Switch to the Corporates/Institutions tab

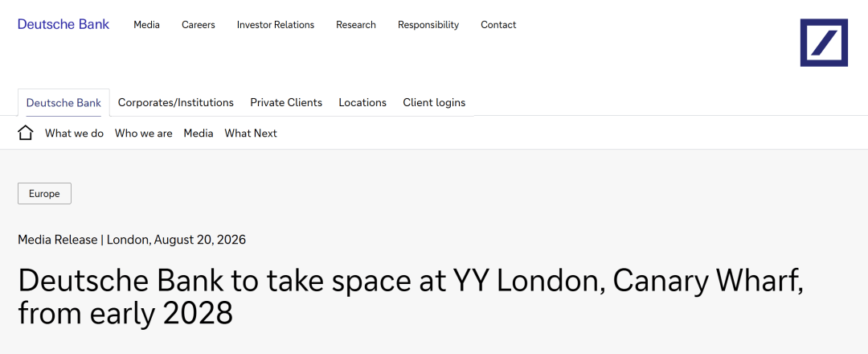point(176,102)
